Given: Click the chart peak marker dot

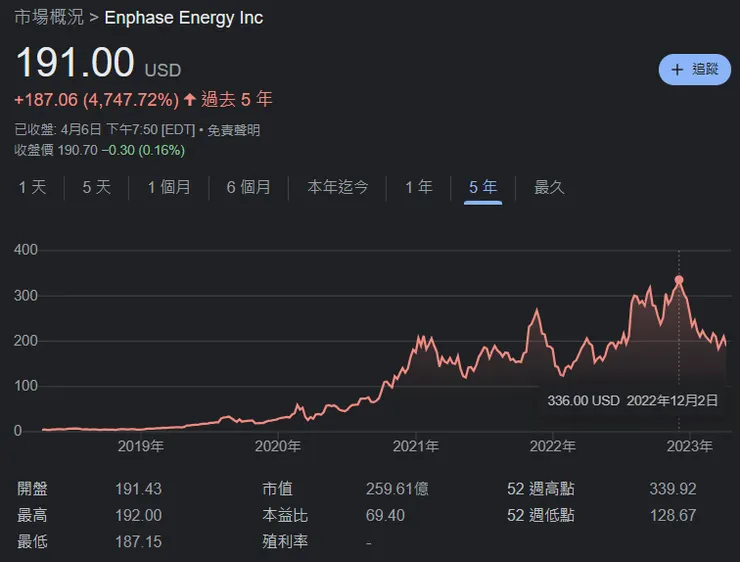Looking at the screenshot, I should pos(679,280).
